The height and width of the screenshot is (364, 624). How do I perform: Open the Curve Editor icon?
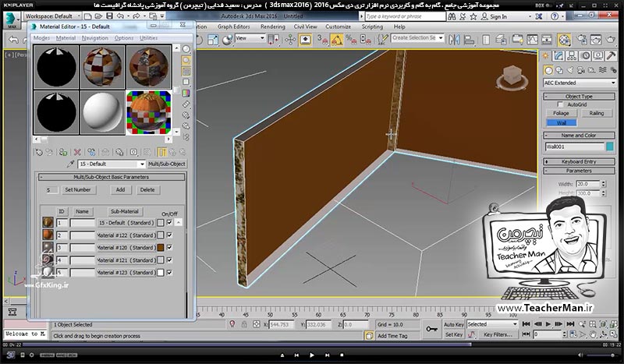click(x=532, y=40)
